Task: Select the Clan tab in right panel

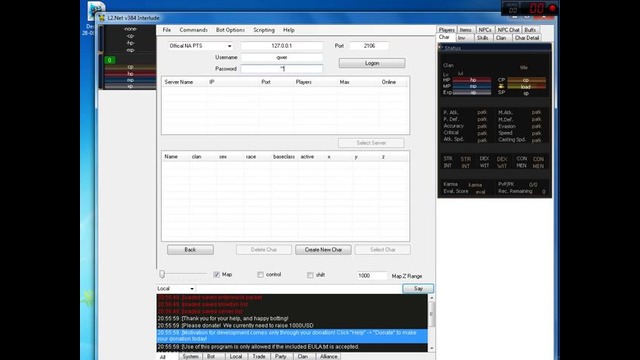Action: [x=501, y=38]
